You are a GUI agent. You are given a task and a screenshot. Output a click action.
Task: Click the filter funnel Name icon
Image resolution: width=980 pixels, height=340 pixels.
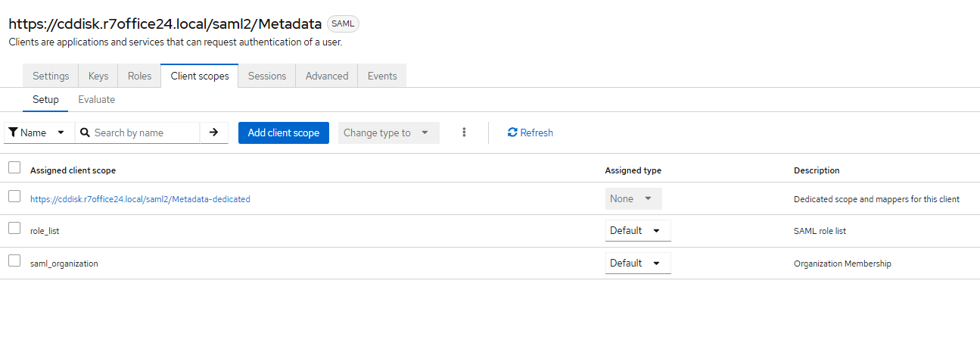[14, 133]
